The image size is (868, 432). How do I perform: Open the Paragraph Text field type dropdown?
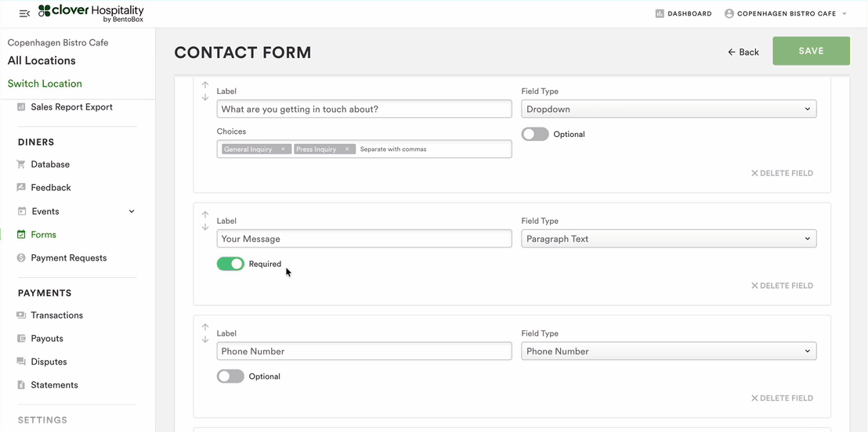[x=668, y=239]
